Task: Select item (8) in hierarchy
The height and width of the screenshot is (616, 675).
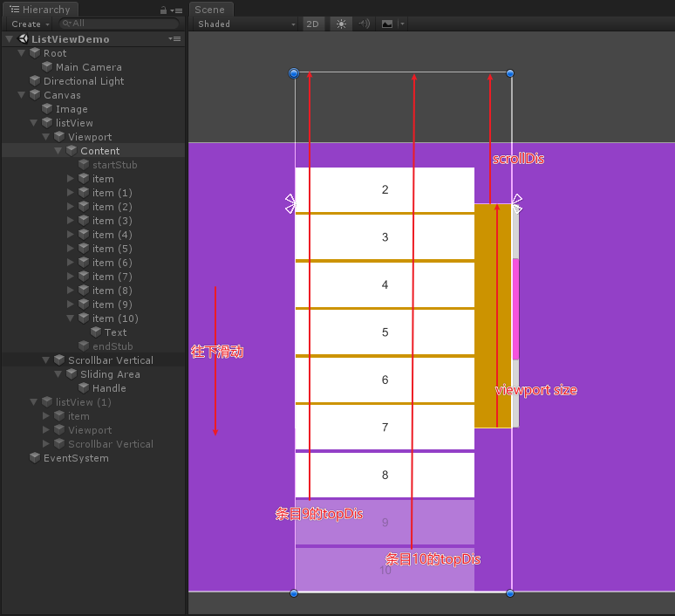Action: 112,291
